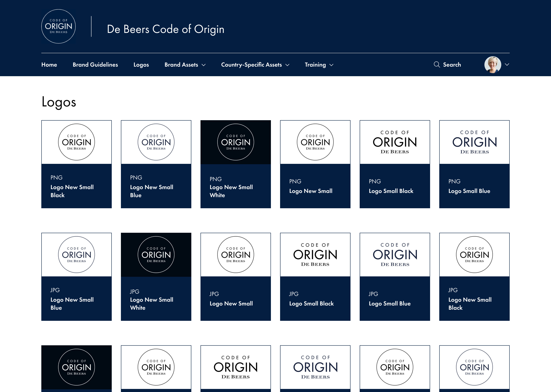Click JPG Logo Small Black title text
This screenshot has width=551, height=392.
[311, 303]
